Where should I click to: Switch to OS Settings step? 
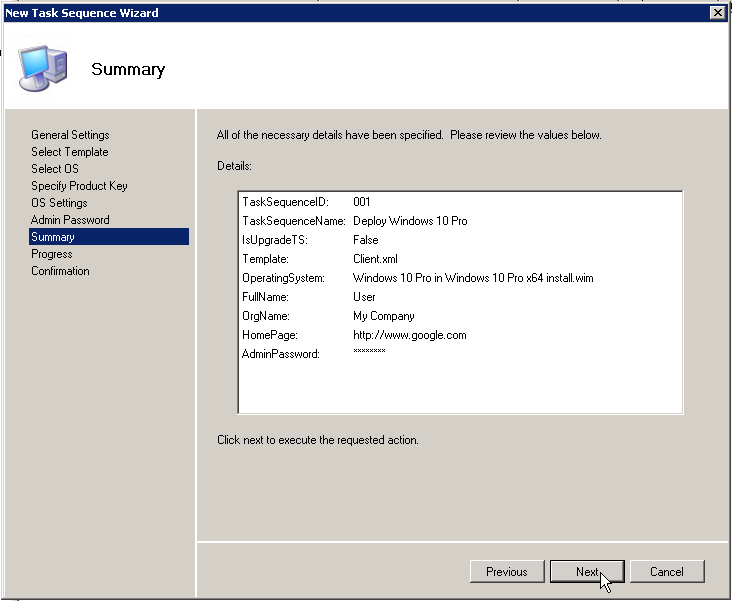pyautogui.click(x=59, y=203)
